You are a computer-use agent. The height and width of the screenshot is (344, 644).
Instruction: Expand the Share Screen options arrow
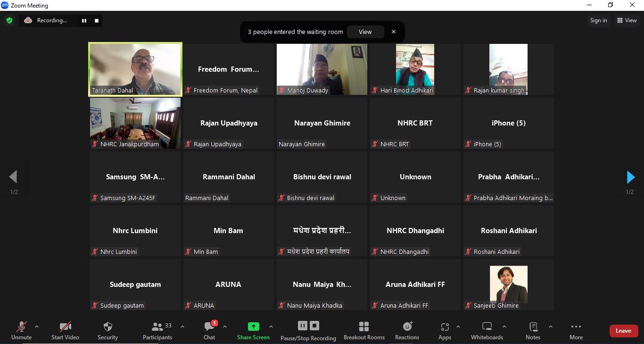coord(271,327)
